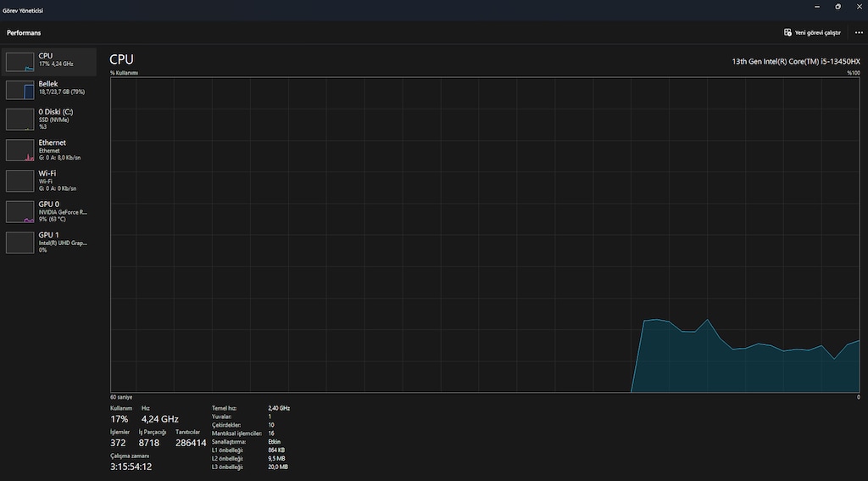Click the Wi-Fi mini graph thumbnail
This screenshot has width=868, height=481.
pos(20,182)
